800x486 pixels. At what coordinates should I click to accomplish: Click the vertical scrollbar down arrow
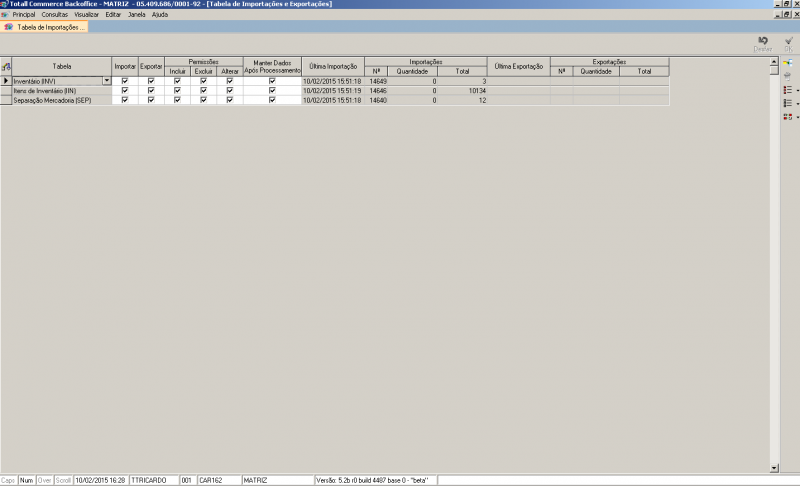[x=774, y=467]
